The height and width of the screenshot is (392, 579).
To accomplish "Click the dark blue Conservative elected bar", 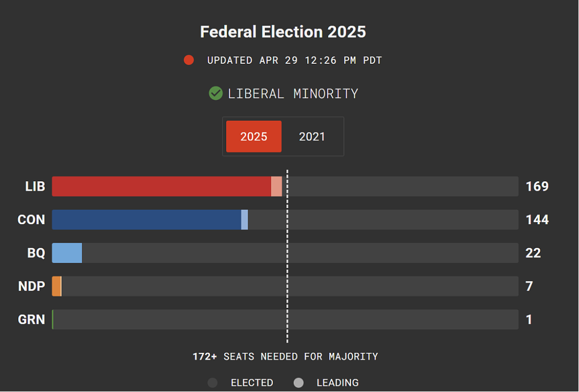I will point(146,220).
